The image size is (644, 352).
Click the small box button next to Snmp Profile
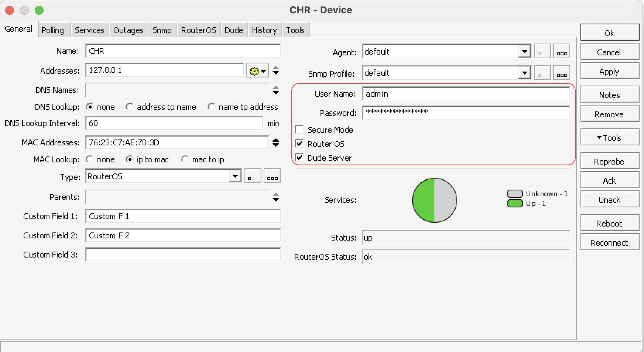542,72
